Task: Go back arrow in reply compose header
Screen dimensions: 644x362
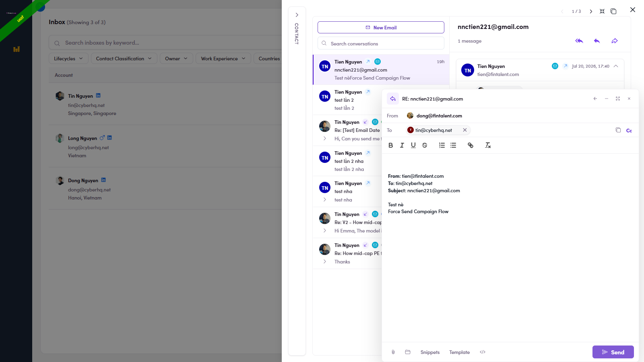Action: coord(595,99)
